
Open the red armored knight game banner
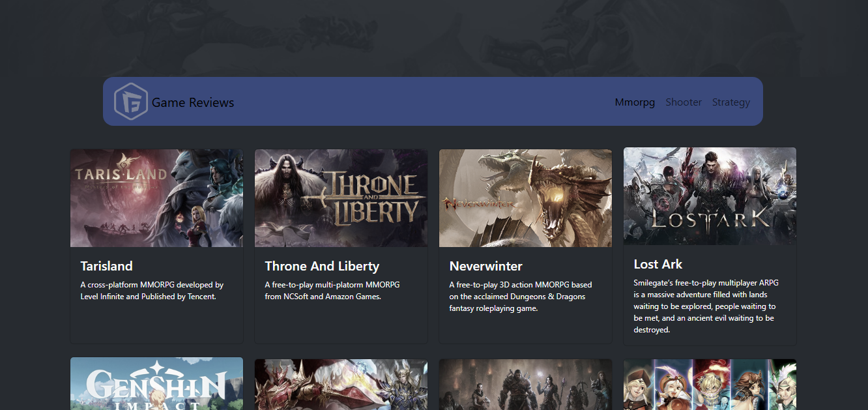[341, 385]
